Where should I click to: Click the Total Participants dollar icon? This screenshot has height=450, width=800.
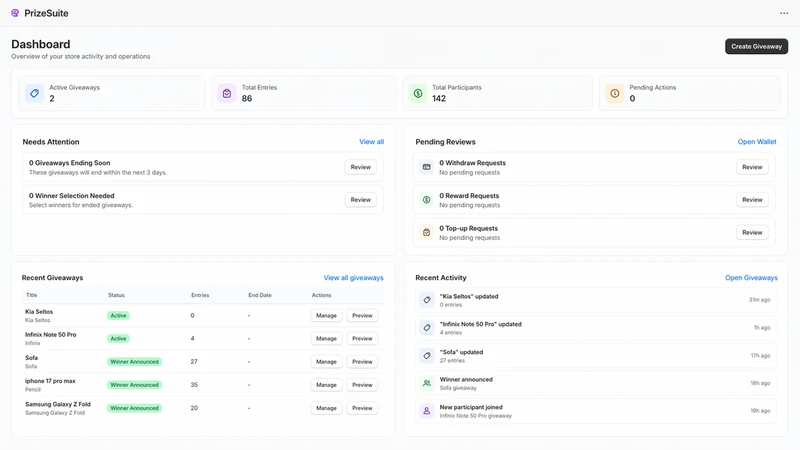coord(418,93)
